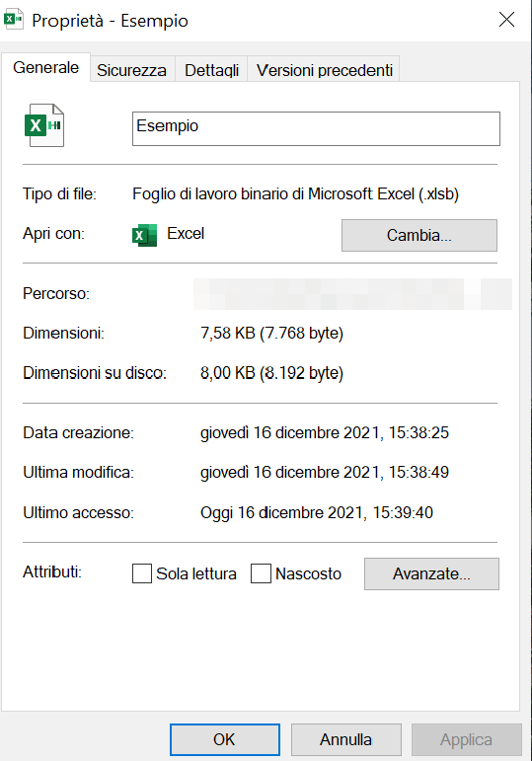This screenshot has height=761, width=532.
Task: Open the Dettagli tab
Action: (211, 70)
